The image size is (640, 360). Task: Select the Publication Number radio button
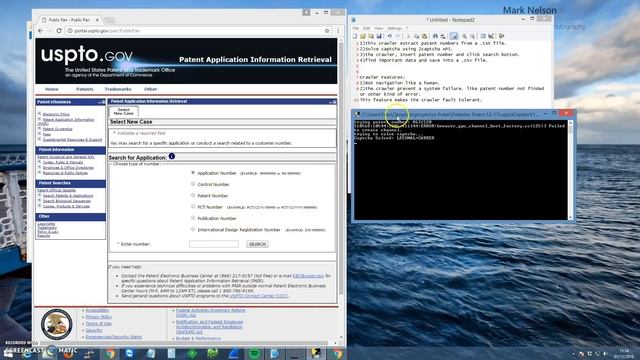point(193,218)
